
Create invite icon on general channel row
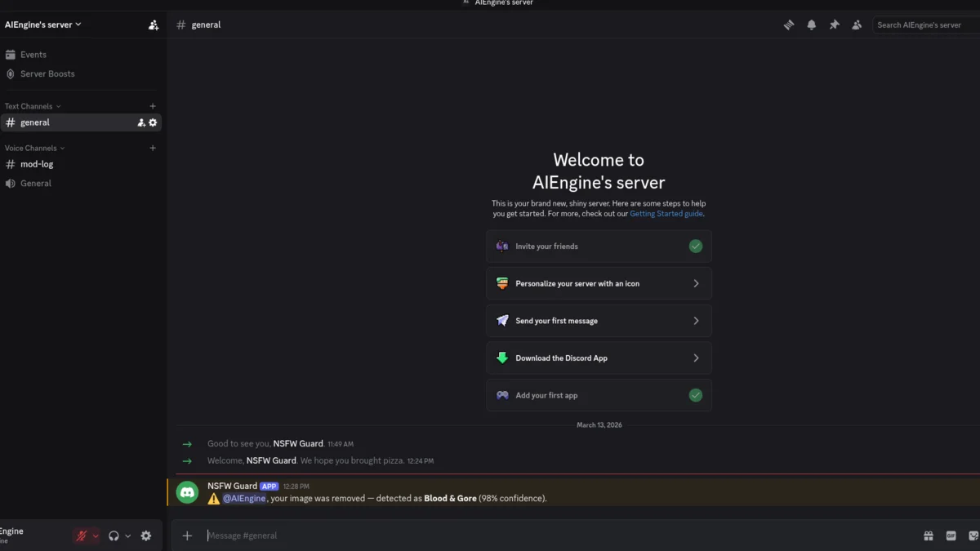click(x=141, y=122)
